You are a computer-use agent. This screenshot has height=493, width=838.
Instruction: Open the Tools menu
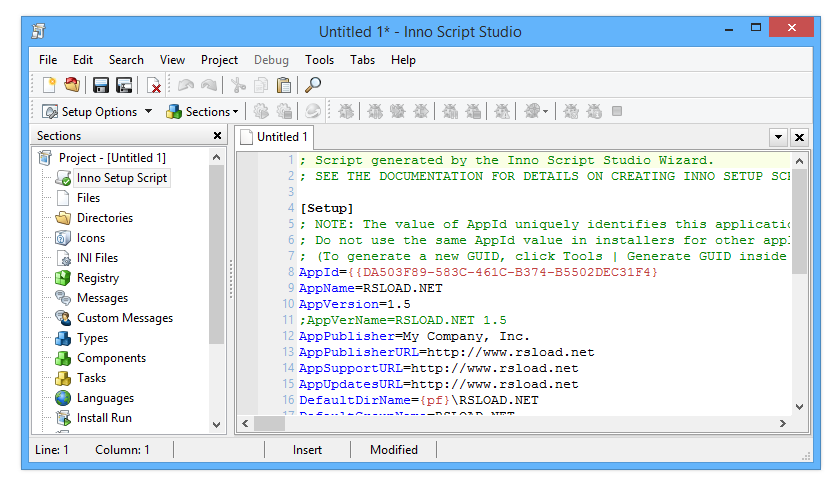(319, 60)
